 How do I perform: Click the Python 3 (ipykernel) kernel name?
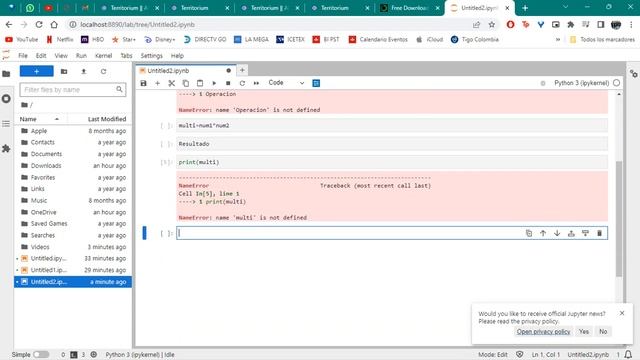581,83
